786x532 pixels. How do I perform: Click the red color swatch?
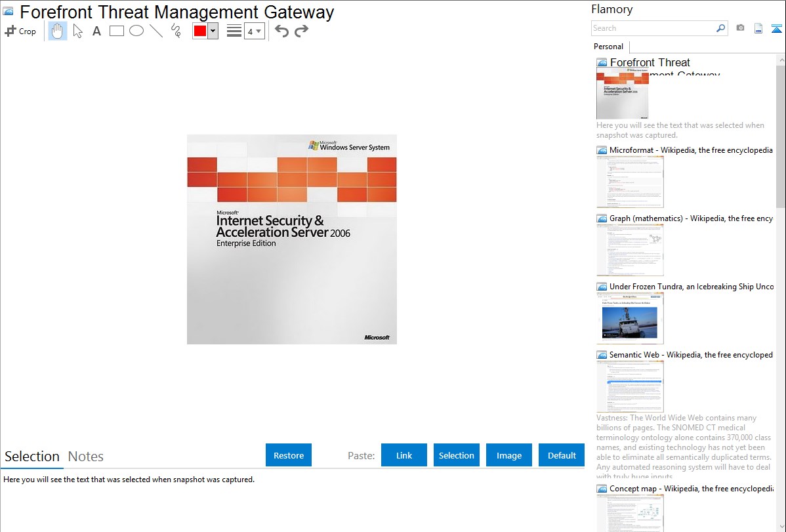click(200, 31)
